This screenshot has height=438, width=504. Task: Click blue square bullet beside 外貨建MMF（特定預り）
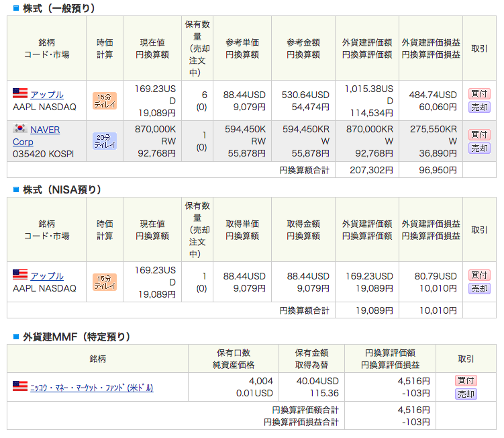click(x=16, y=337)
